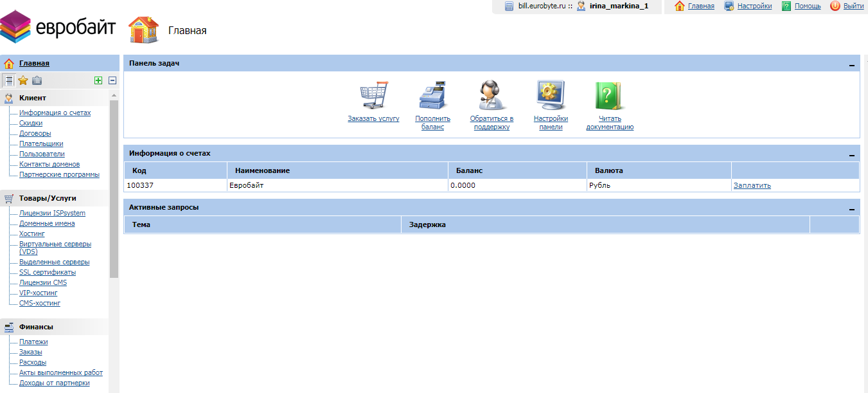Collapse the Клиент menu section header

pos(55,98)
